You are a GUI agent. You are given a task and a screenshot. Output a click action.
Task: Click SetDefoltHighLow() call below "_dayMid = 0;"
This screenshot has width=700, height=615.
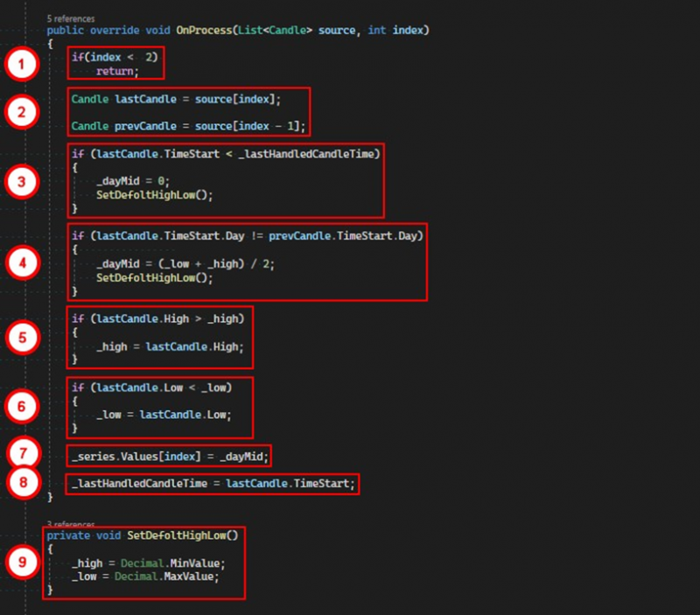tap(155, 195)
